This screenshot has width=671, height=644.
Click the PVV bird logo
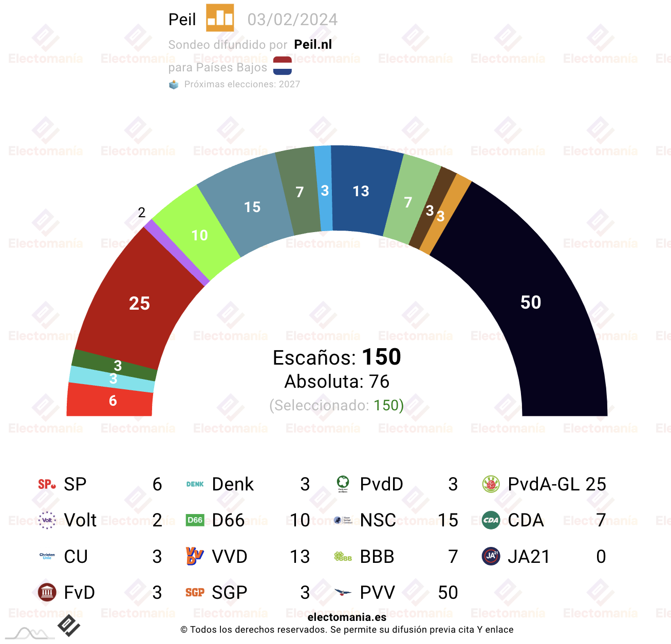pos(343,592)
